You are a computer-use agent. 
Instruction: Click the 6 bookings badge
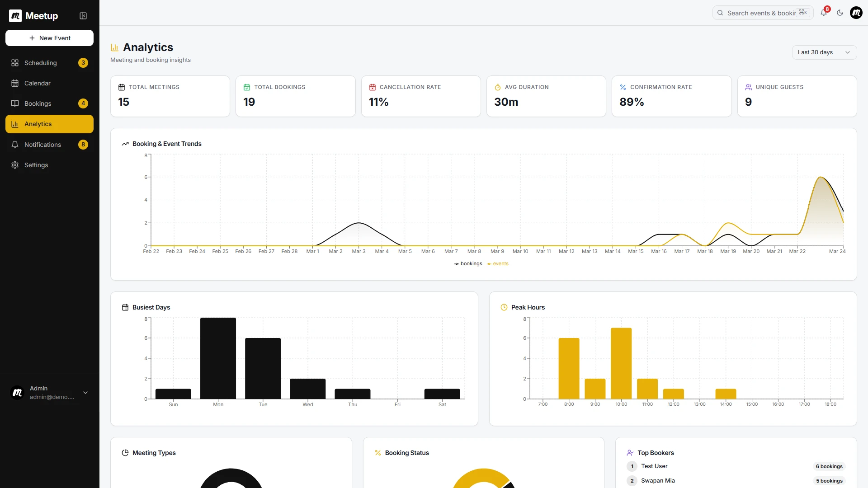(x=829, y=466)
